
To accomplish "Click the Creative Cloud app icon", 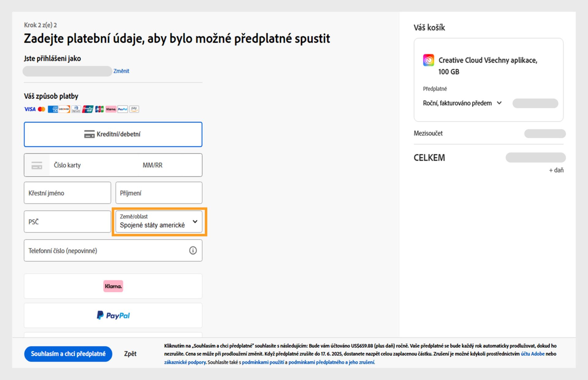I will click(x=428, y=60).
